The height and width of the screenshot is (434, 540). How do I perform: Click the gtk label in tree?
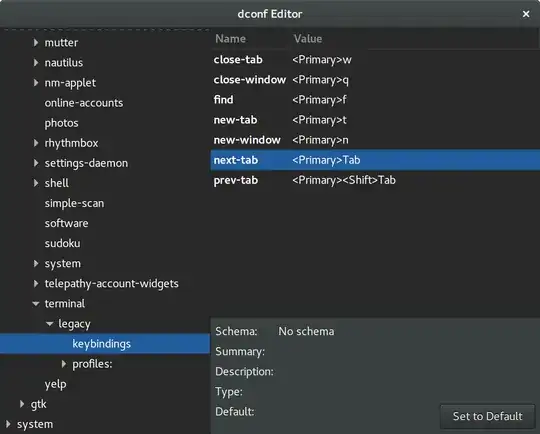point(39,404)
